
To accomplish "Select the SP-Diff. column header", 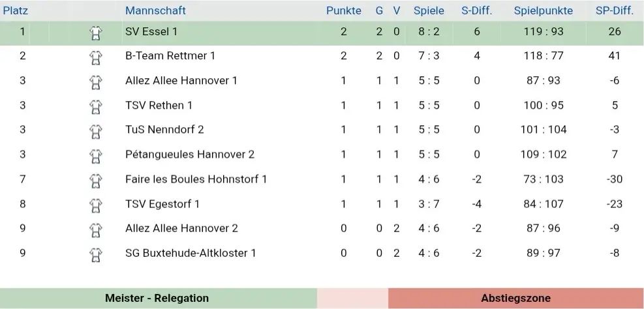I will [614, 10].
